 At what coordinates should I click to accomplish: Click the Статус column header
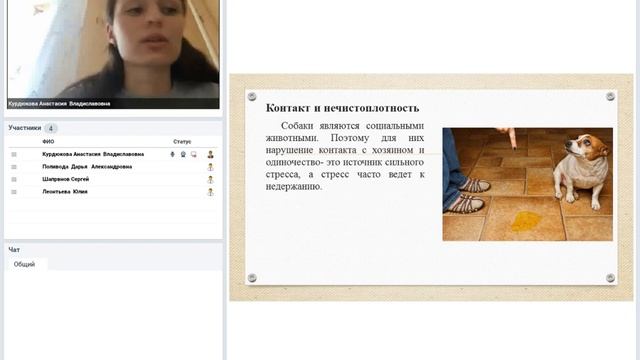point(182,142)
